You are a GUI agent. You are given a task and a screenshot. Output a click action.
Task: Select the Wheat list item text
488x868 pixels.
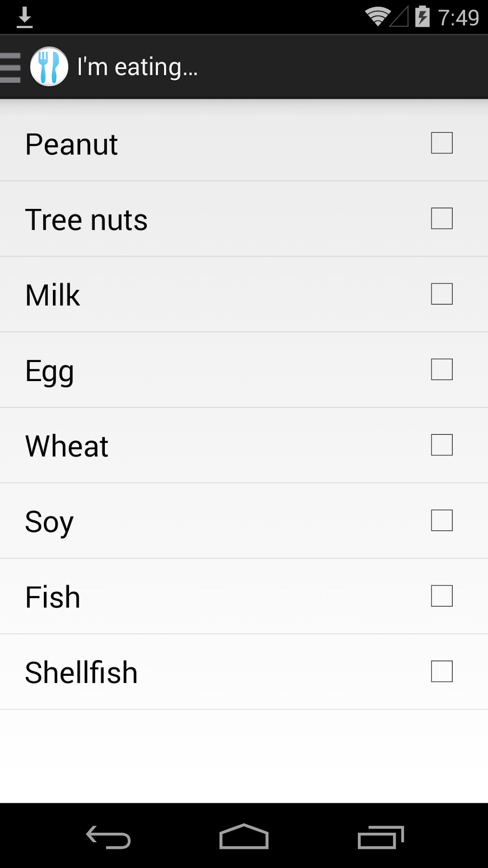click(x=67, y=446)
